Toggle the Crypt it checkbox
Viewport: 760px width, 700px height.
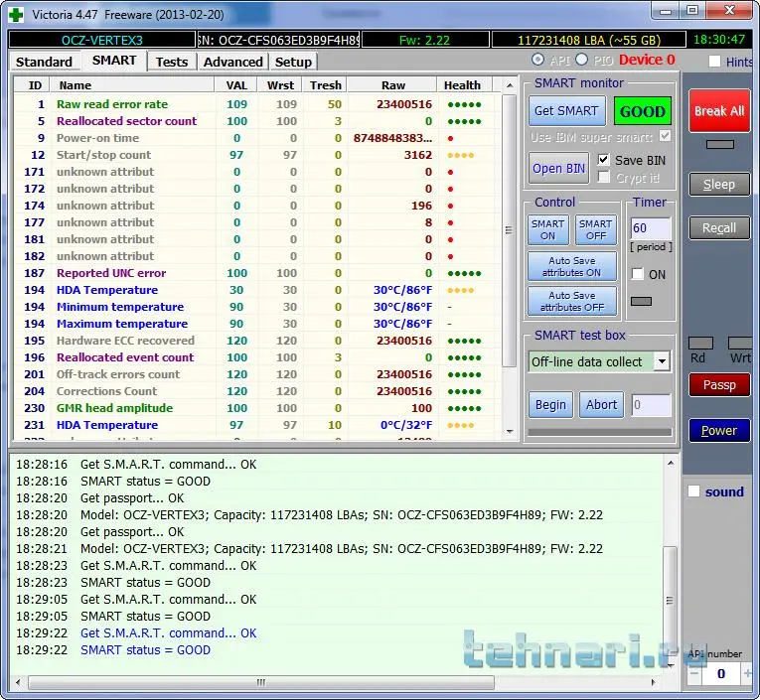(x=603, y=178)
